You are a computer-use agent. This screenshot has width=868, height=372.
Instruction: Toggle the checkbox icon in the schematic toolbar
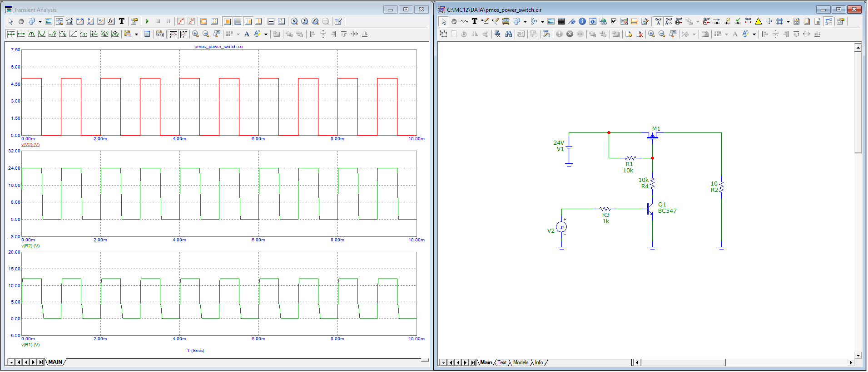613,21
